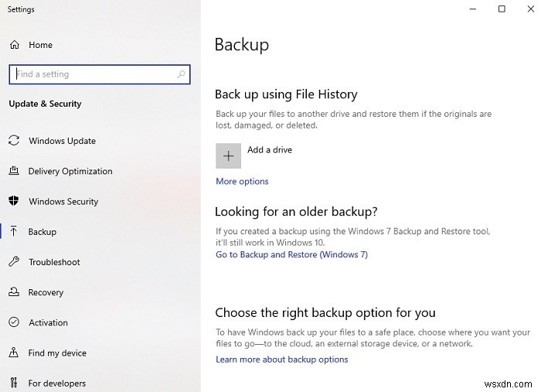541x392 pixels.
Task: Click the Update & Security heading
Action: tap(45, 104)
